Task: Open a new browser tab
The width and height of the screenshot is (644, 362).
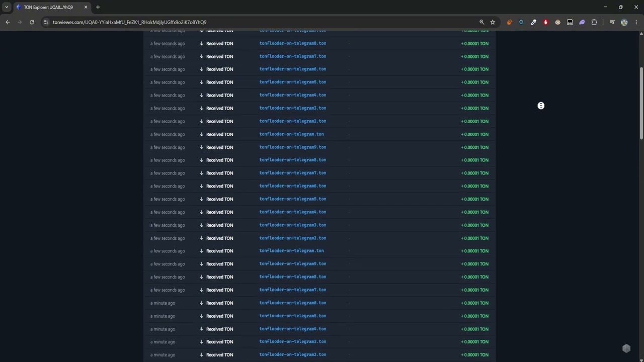Action: click(98, 7)
